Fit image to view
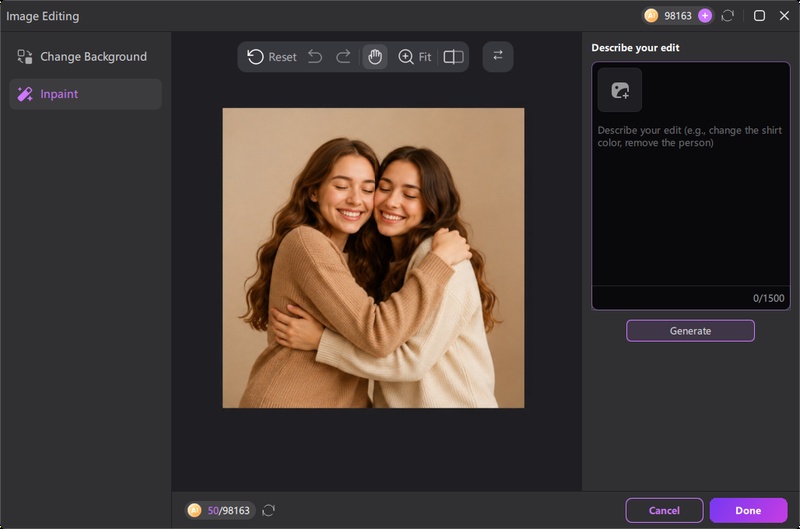 424,57
